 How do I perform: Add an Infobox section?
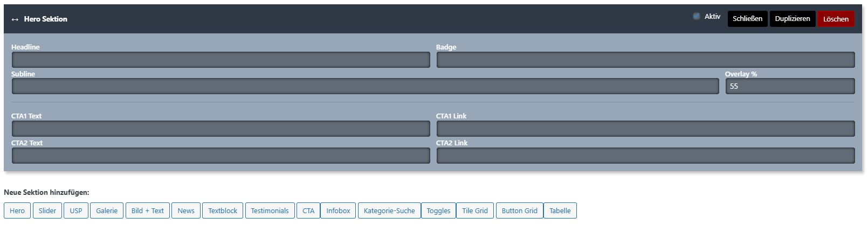tap(338, 210)
